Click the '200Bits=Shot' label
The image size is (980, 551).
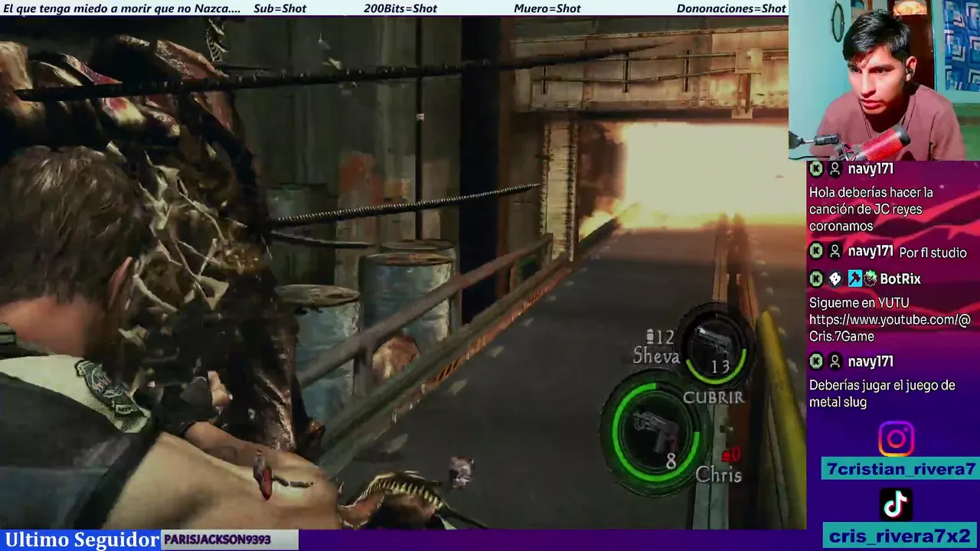pos(400,8)
